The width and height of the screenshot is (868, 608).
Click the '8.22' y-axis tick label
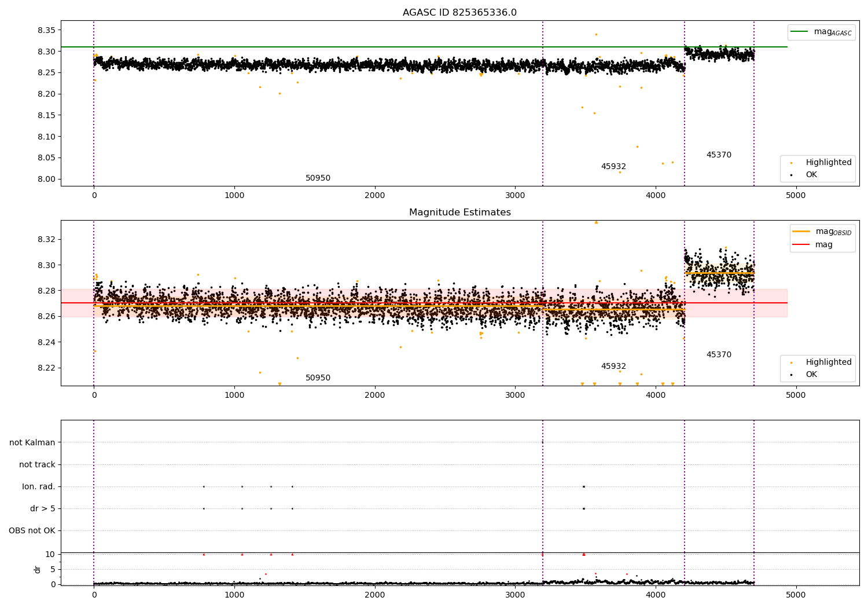point(47,368)
